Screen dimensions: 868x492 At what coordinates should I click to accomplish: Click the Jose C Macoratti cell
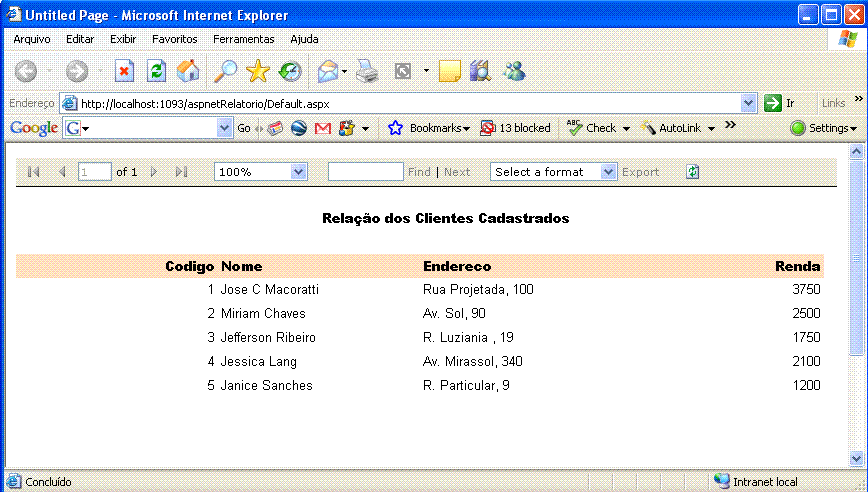tap(270, 289)
